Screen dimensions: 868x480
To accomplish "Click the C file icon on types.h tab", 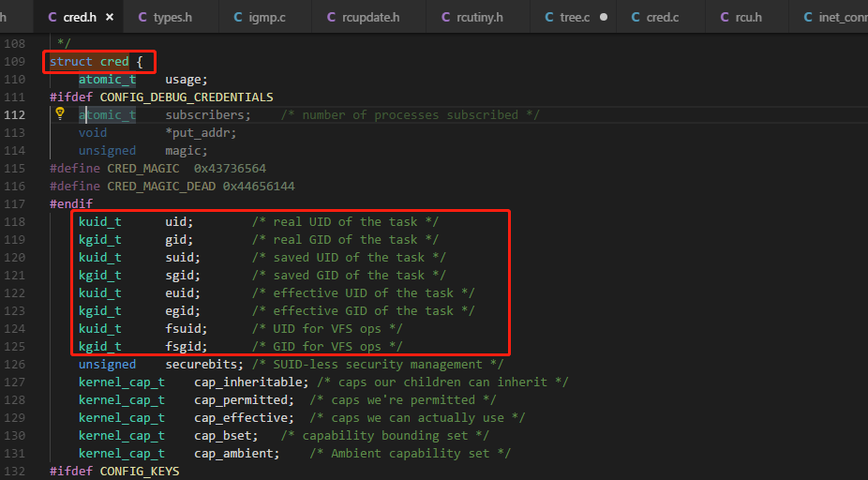I will tap(142, 17).
